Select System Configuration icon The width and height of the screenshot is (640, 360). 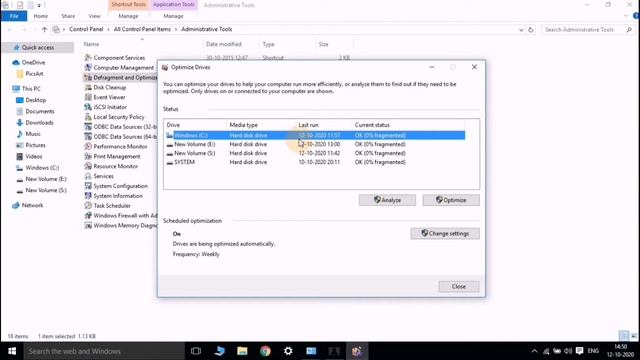[x=88, y=186]
